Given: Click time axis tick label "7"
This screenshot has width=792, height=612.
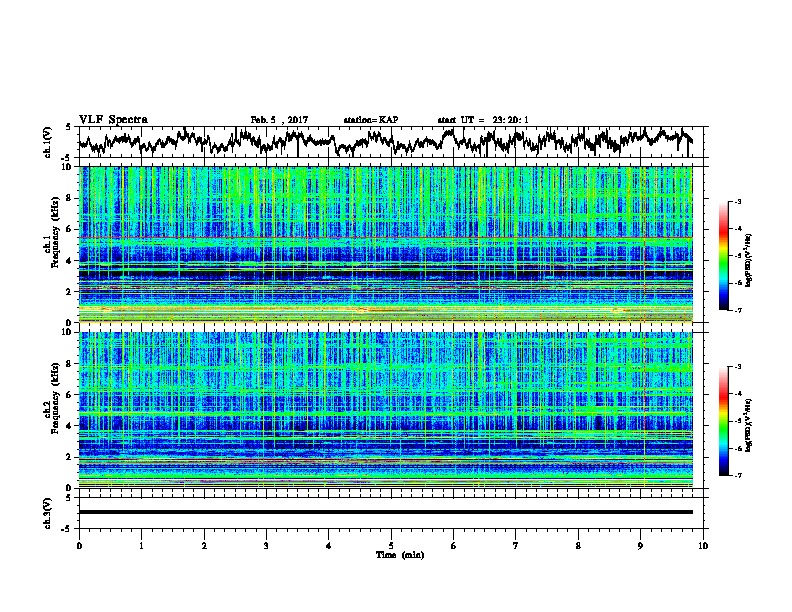Looking at the screenshot, I should click(516, 546).
